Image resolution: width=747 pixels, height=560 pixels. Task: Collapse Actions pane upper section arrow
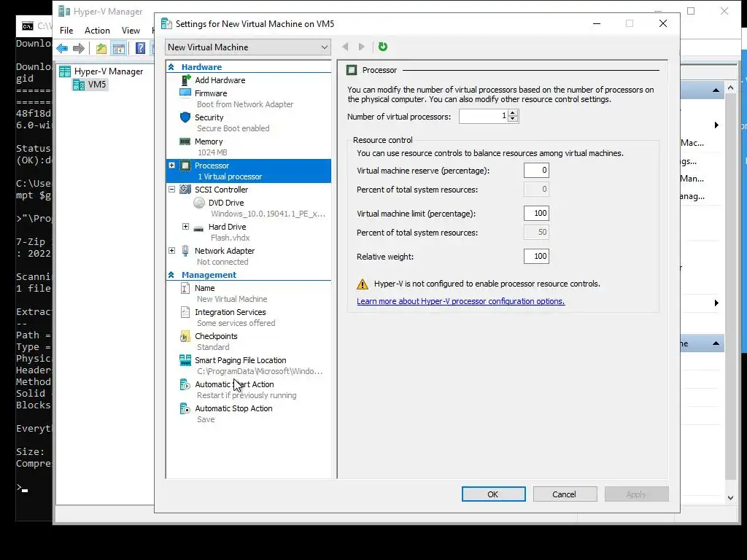[x=716, y=90]
